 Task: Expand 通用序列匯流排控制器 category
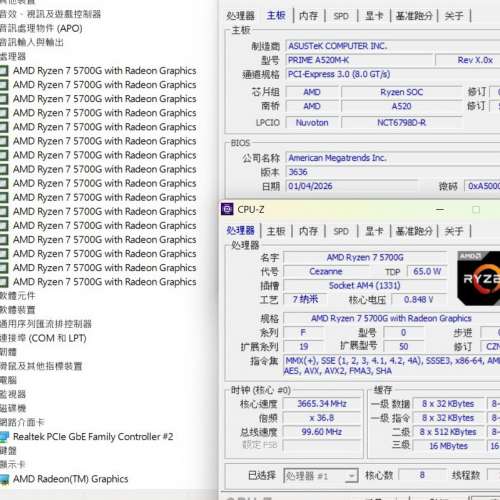coord(46,324)
